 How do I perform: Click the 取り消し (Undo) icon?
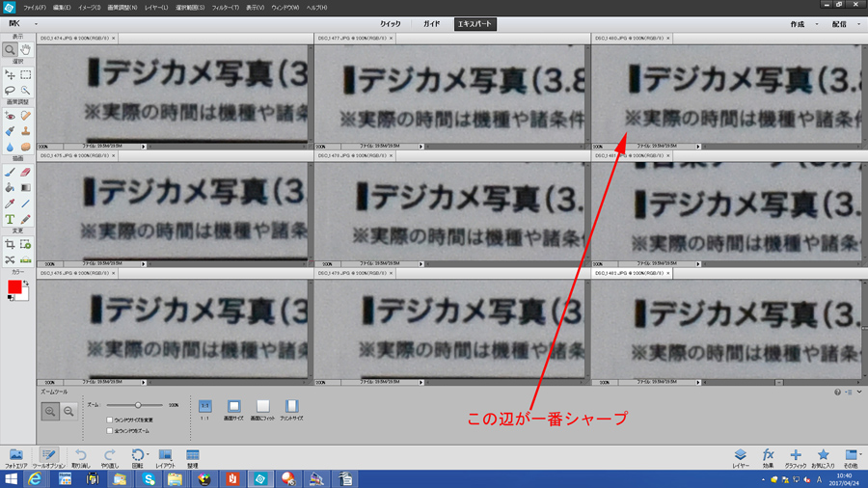pyautogui.click(x=81, y=455)
